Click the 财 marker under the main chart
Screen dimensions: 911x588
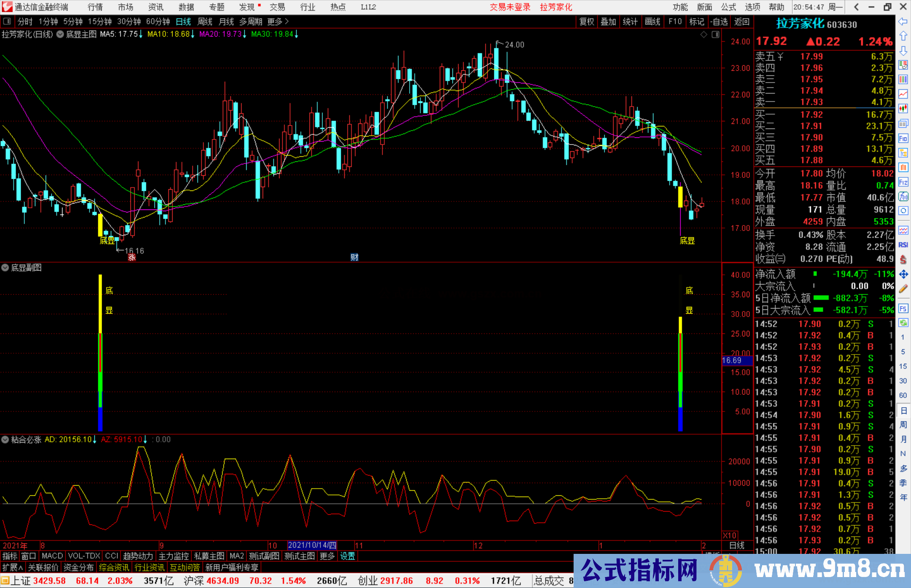(354, 257)
